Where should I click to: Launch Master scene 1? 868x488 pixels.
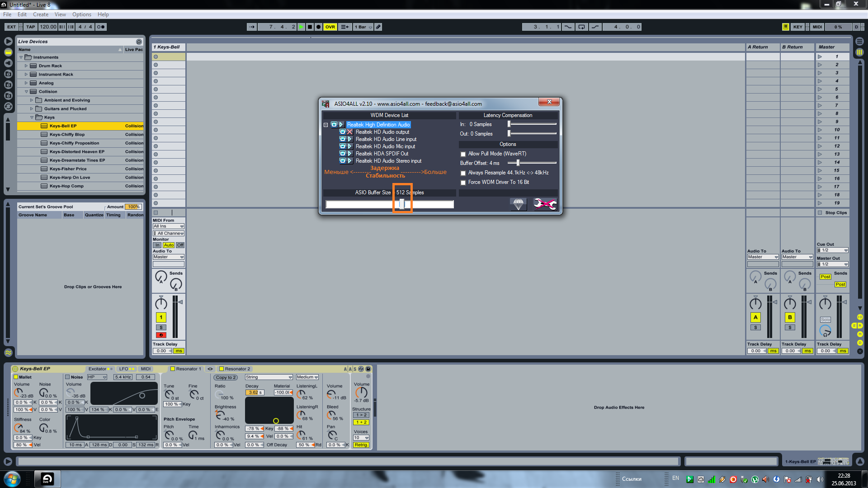coord(820,57)
